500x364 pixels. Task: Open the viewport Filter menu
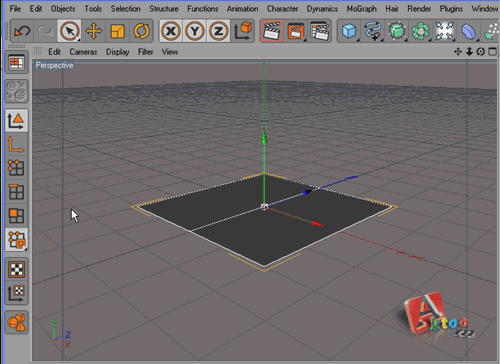coord(145,52)
